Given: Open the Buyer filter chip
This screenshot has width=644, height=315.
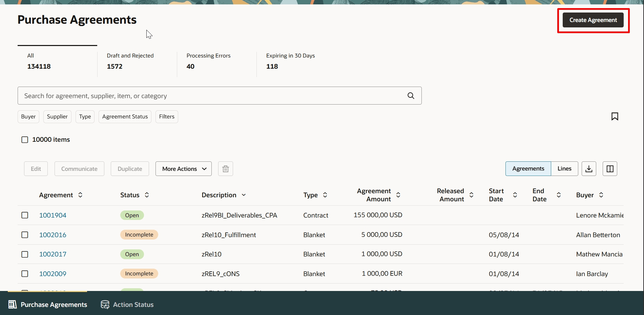Looking at the screenshot, I should tap(28, 117).
